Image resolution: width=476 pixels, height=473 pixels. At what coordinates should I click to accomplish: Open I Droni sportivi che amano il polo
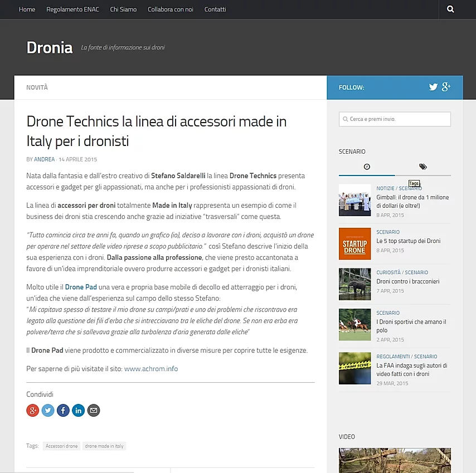(x=411, y=326)
